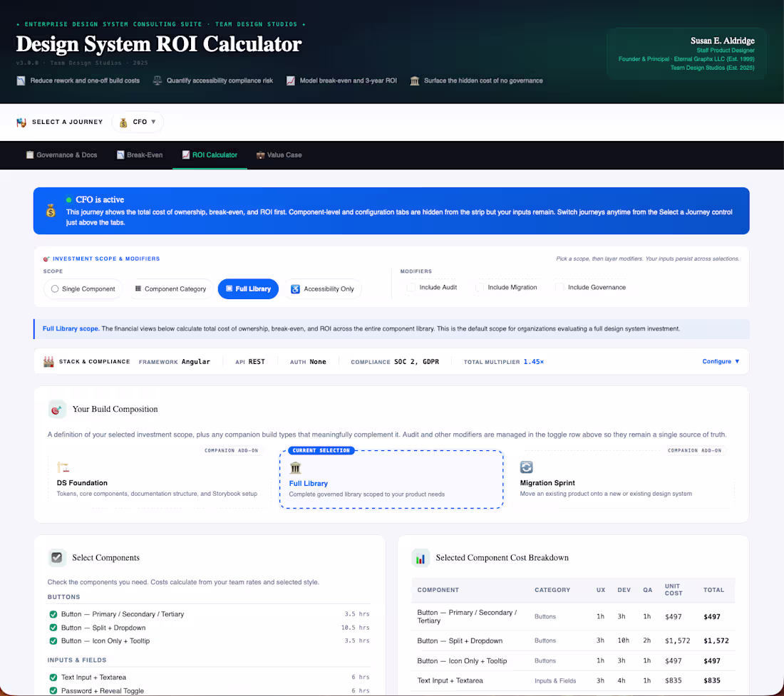Click the DS Foundation crane icon

[x=63, y=467]
